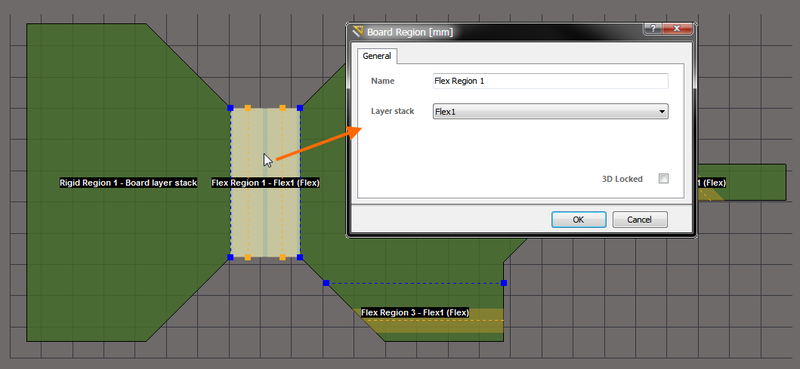
Task: Select the General tab
Action: tap(377, 56)
